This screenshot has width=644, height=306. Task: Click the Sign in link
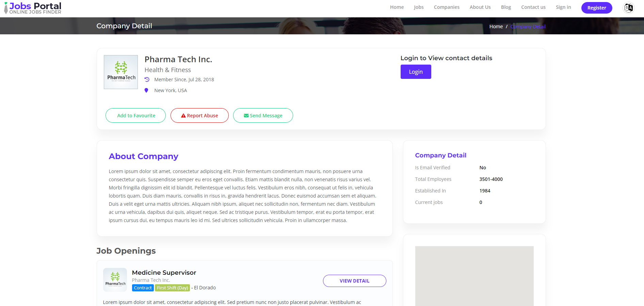(x=563, y=7)
